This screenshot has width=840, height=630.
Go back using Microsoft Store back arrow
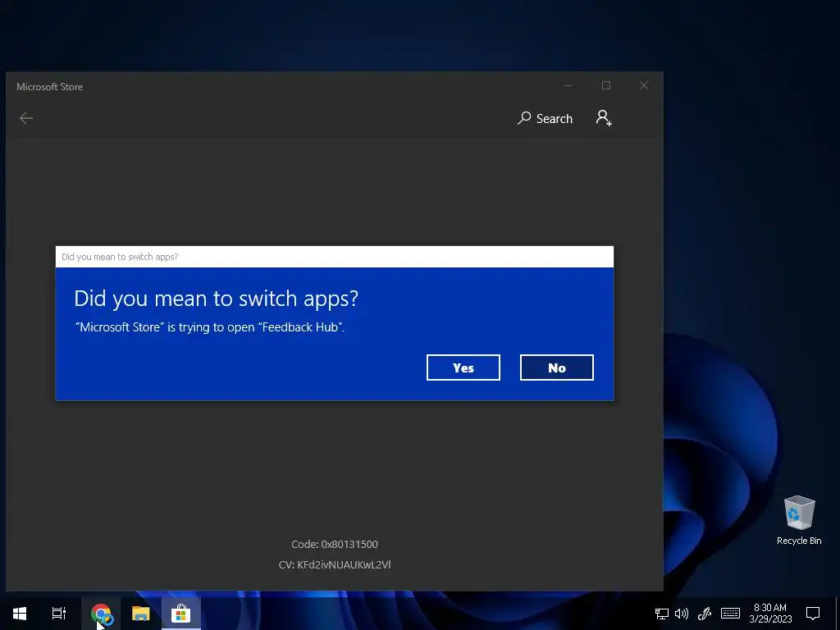click(x=25, y=118)
